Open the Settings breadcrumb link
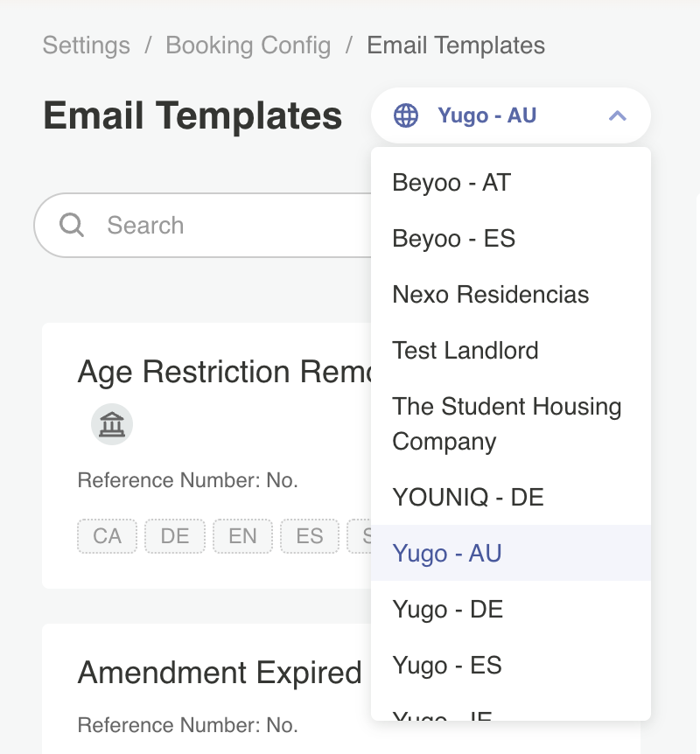This screenshot has width=700, height=754. click(86, 45)
